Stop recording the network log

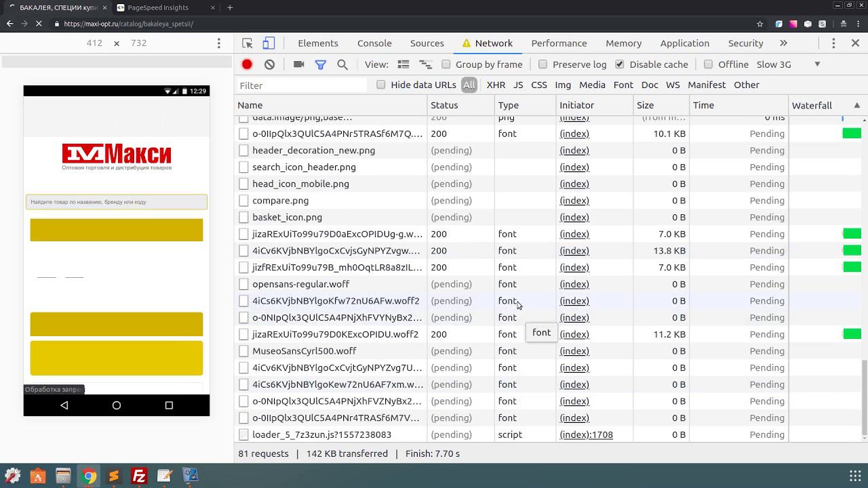click(x=247, y=64)
